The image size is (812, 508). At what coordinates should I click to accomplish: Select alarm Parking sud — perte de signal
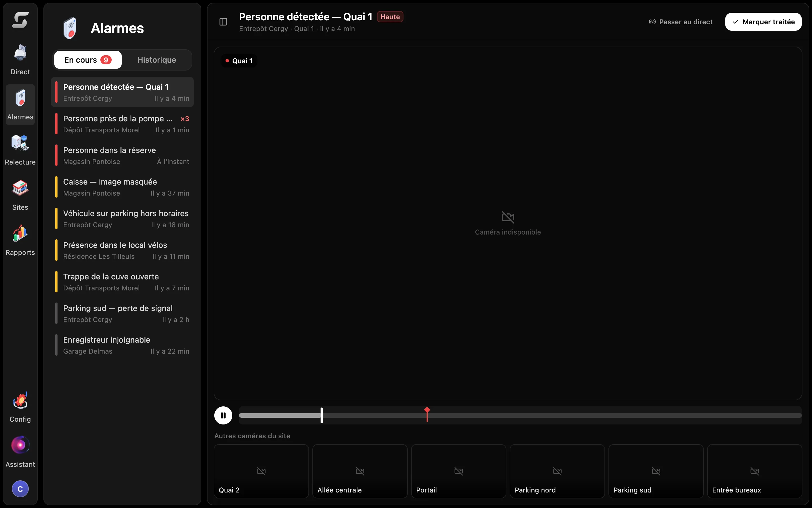[122, 313]
